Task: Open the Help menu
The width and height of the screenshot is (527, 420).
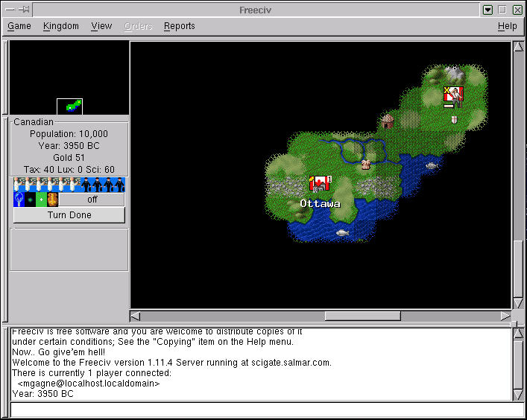Action: (507, 26)
